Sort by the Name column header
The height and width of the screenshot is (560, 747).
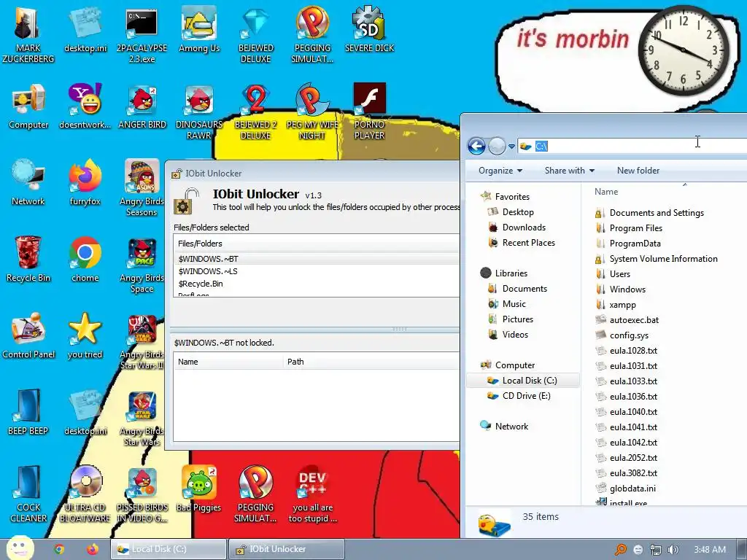pyautogui.click(x=606, y=192)
